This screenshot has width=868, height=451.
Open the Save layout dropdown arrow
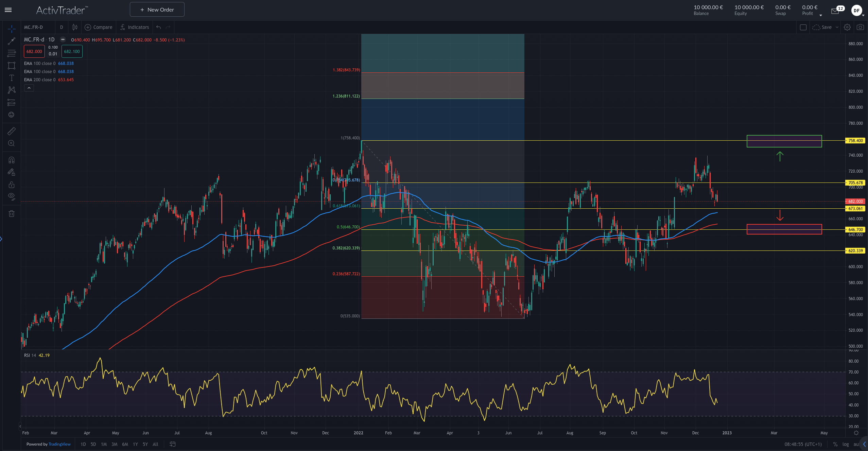point(837,27)
